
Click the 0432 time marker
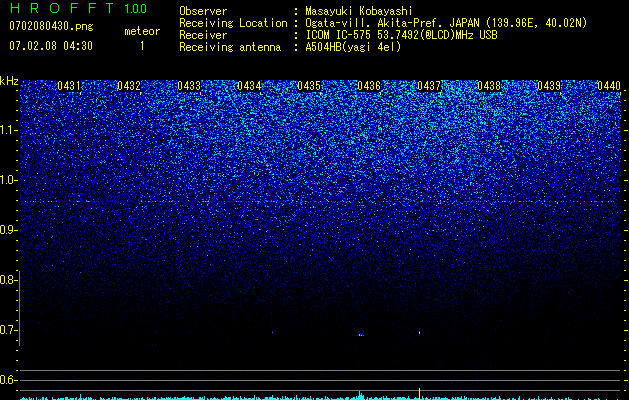click(129, 86)
